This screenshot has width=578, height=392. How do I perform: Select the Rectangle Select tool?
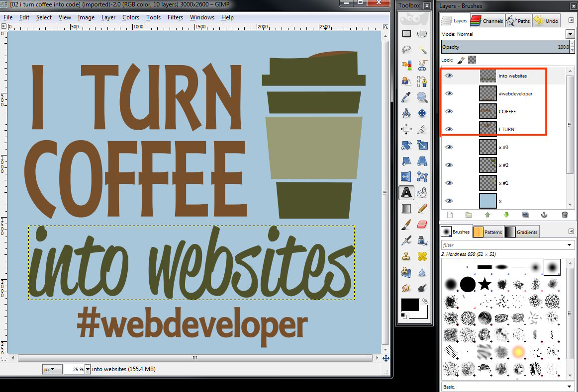click(x=406, y=34)
